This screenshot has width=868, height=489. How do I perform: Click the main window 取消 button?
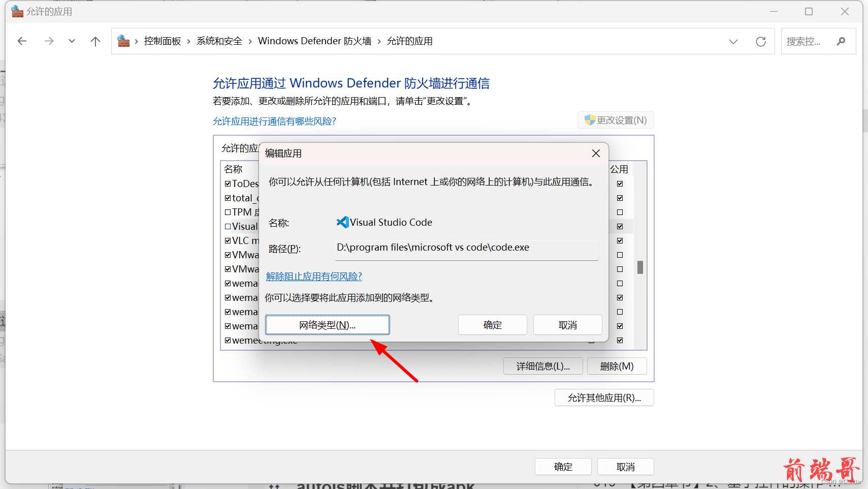point(625,467)
